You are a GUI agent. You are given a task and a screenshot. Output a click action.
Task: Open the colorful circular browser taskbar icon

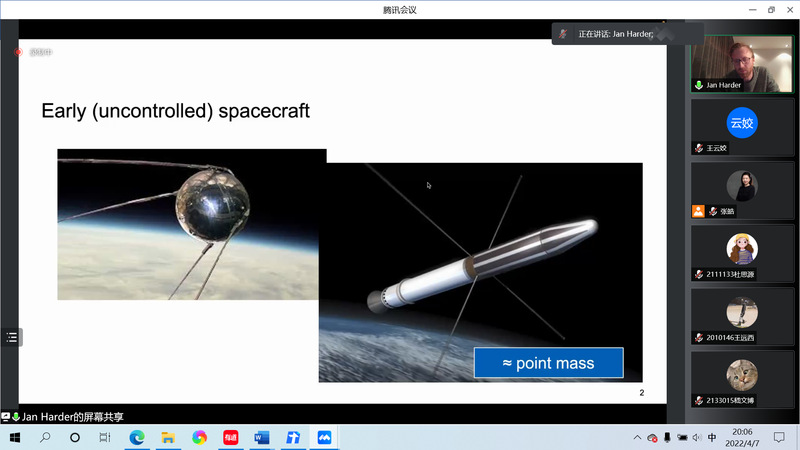coord(199,438)
